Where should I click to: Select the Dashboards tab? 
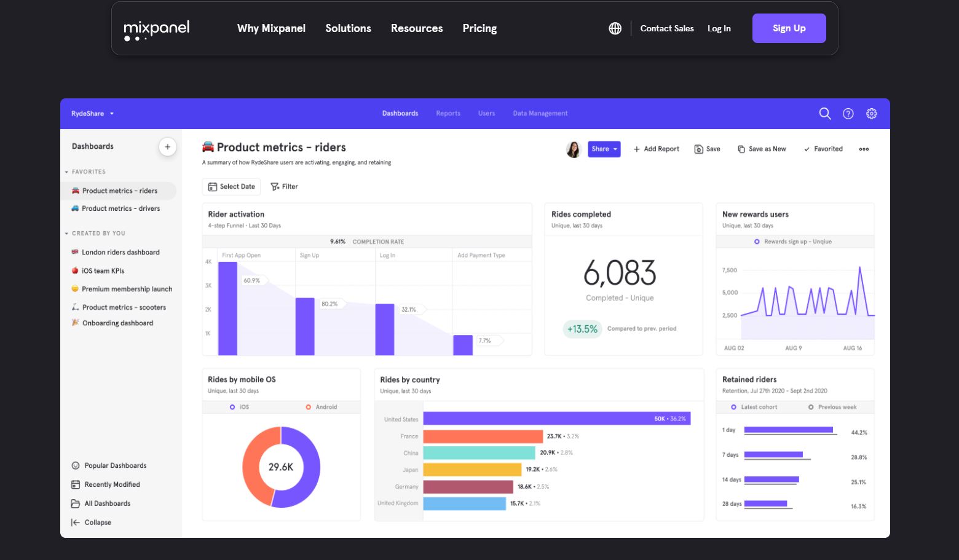400,114
